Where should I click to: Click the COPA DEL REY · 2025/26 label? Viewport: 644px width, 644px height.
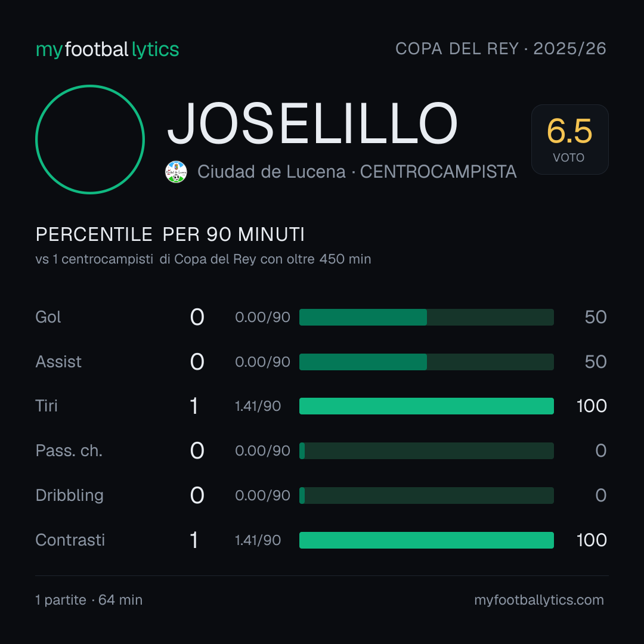click(x=501, y=49)
